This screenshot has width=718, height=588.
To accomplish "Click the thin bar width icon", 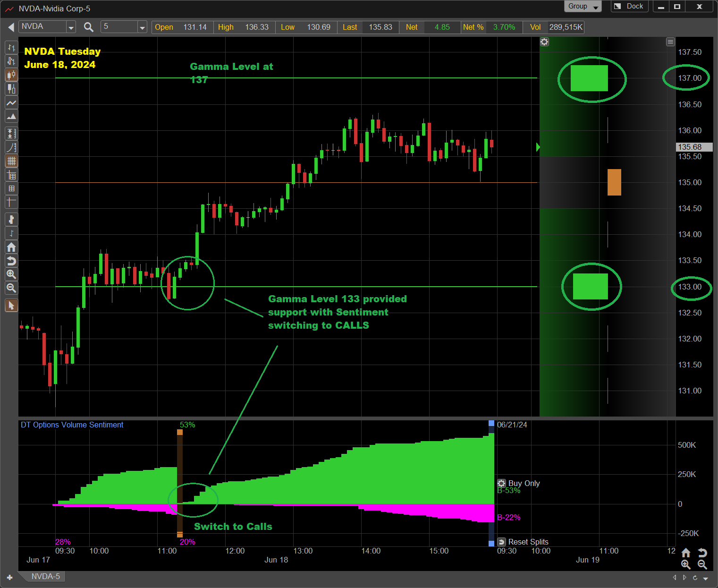I will [11, 233].
